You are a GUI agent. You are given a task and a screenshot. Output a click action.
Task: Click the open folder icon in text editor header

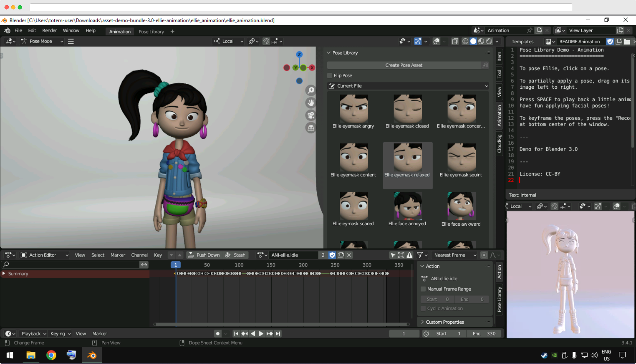tap(627, 42)
